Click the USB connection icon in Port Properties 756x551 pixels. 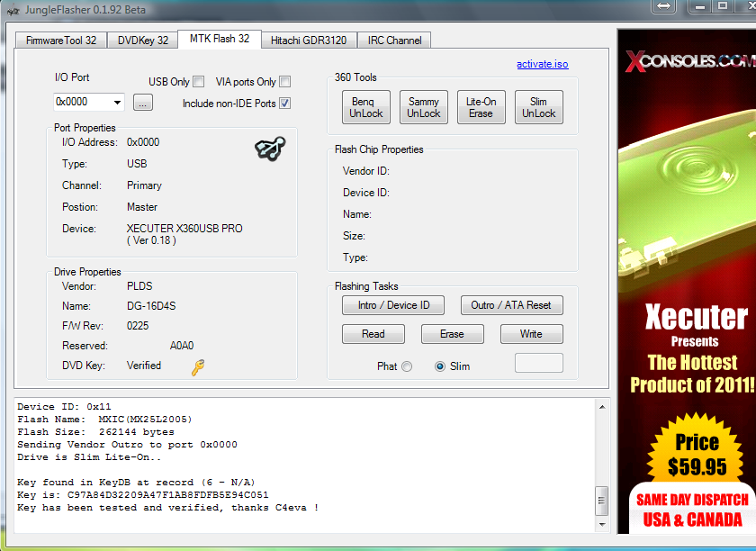(x=270, y=149)
